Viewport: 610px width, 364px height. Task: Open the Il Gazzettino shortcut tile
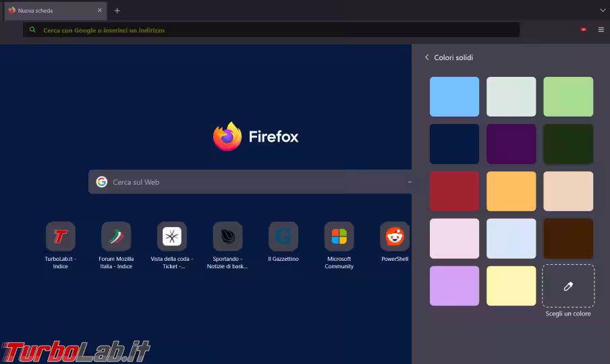[283, 236]
